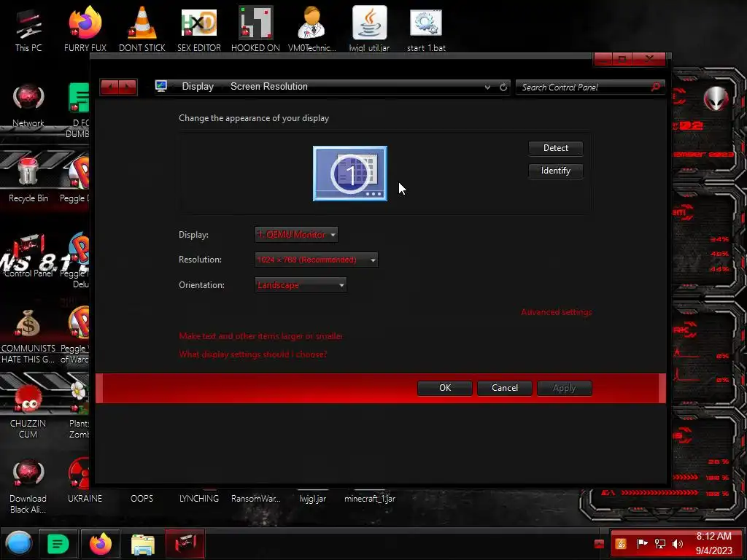
Task: Open the Network desktop icon
Action: click(x=28, y=105)
